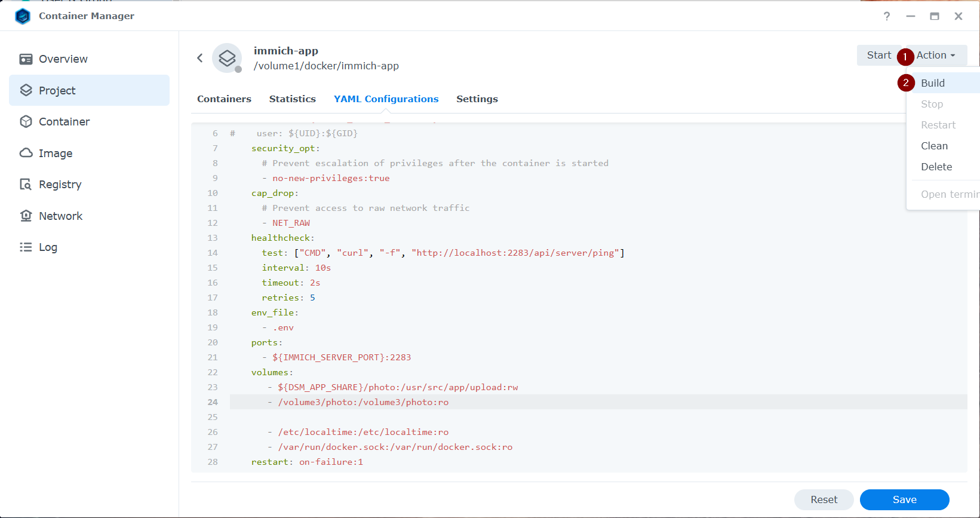Click the immich-app project title

tap(286, 51)
